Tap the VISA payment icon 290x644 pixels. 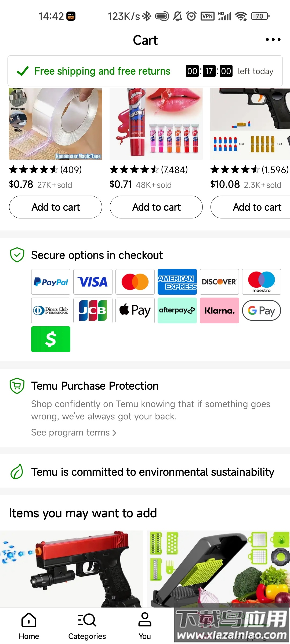93,282
